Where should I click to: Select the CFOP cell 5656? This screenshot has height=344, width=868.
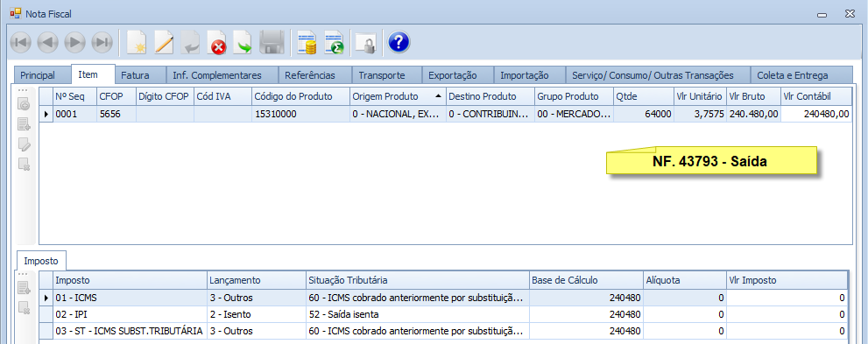[116, 114]
